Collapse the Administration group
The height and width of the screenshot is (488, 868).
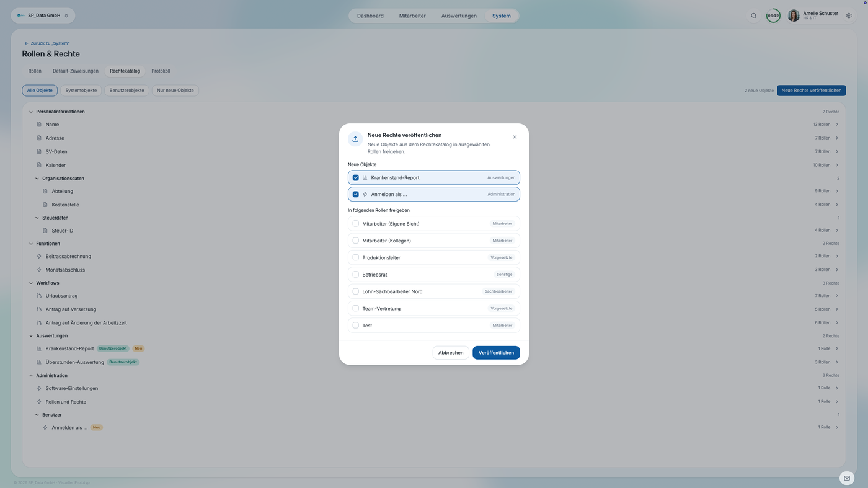31,375
